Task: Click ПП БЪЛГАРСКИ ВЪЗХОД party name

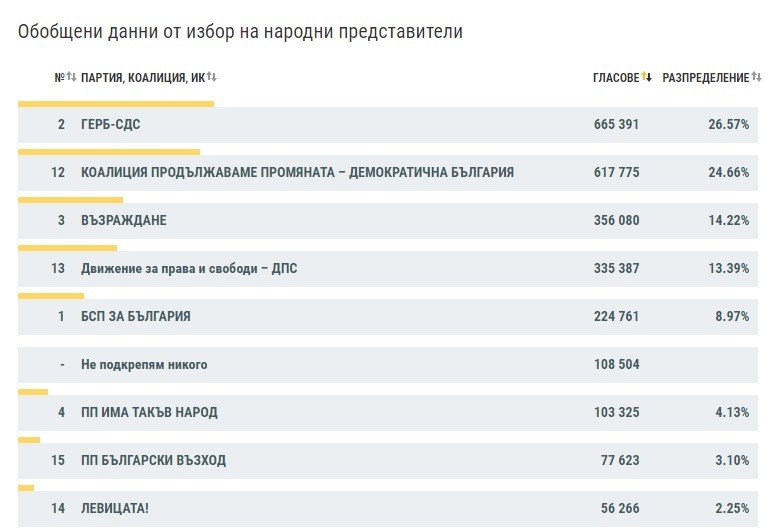Action: tap(153, 460)
